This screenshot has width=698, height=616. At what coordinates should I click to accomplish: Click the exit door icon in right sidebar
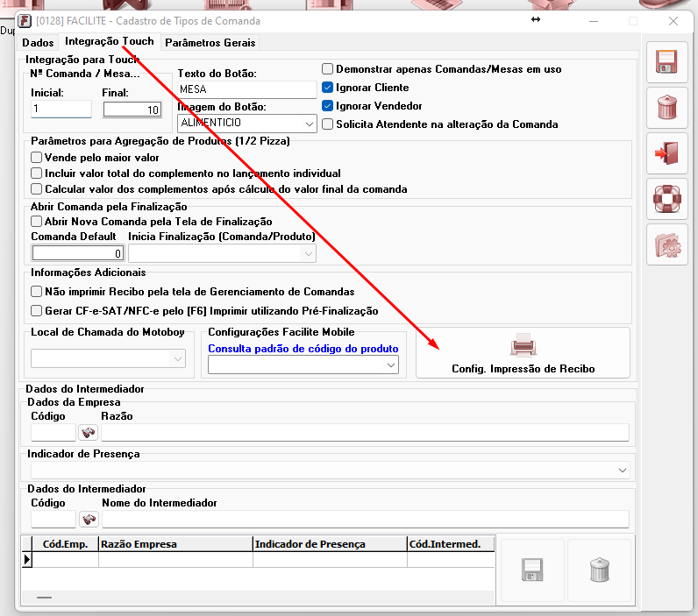click(666, 153)
